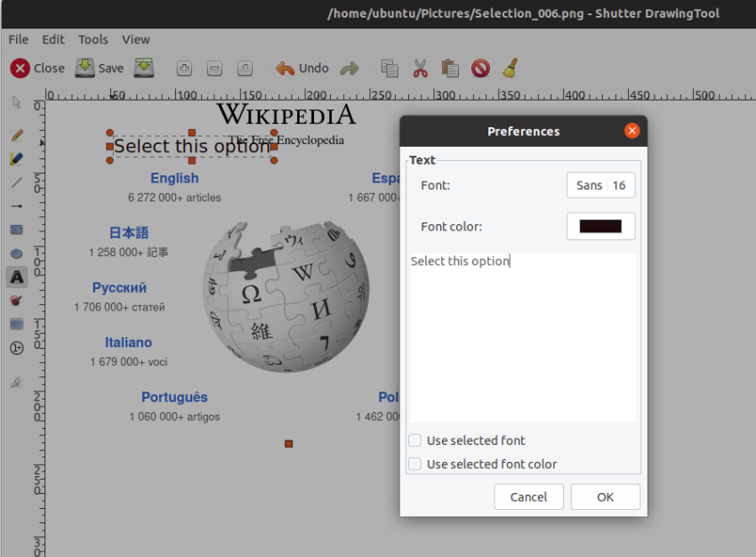Open the Sans 16 font chooser

pyautogui.click(x=600, y=185)
